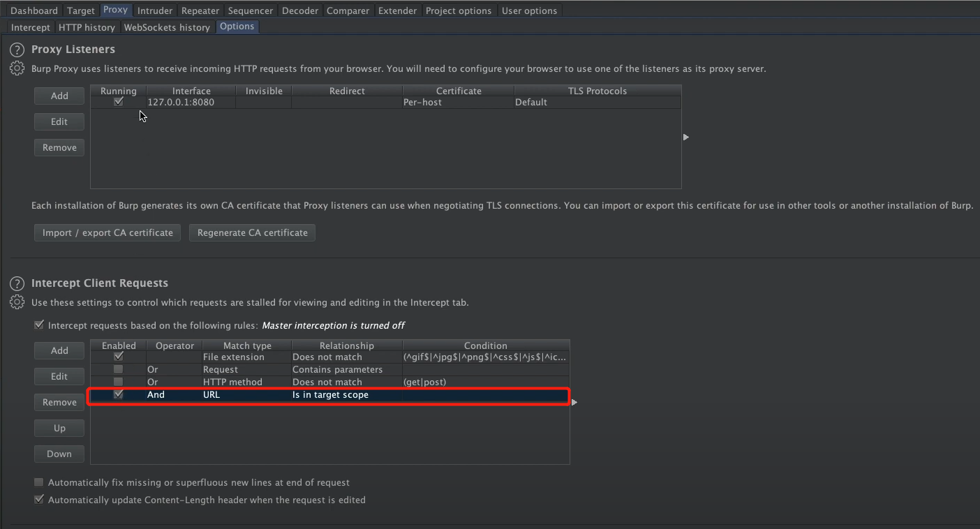The width and height of the screenshot is (980, 529).
Task: Click the Interface column header
Action: [191, 91]
